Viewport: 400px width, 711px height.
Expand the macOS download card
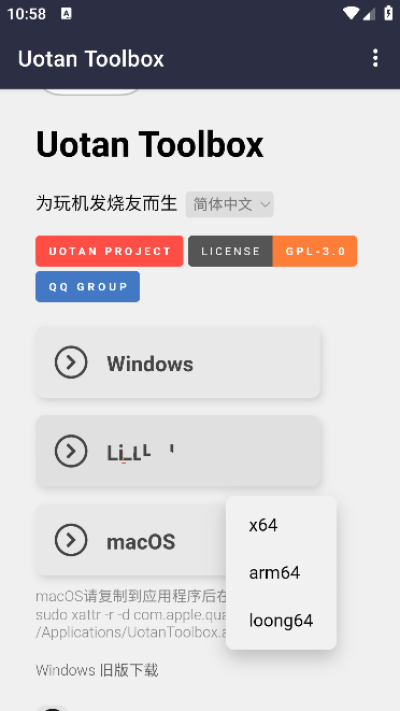131,540
